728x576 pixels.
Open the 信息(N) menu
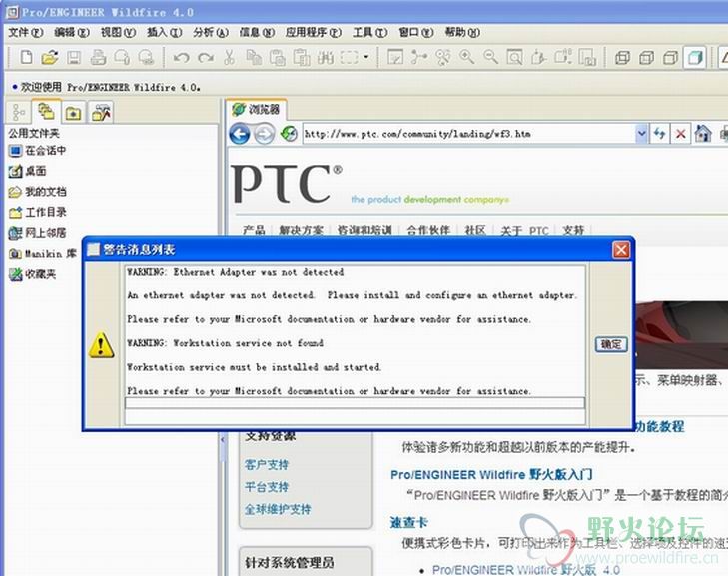(x=257, y=32)
